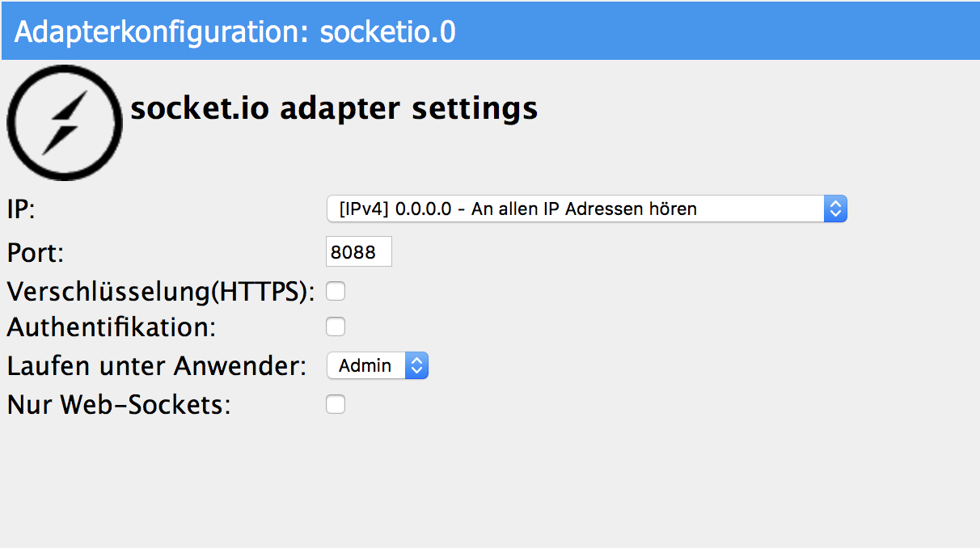Toggle the Authentifikation checkbox
The width and height of the screenshot is (980, 548).
click(x=336, y=327)
